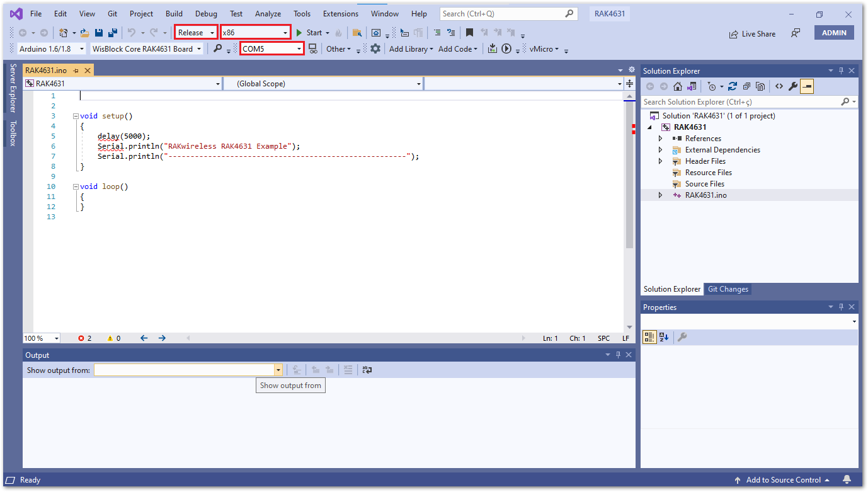Screen dimensions: 868x492
Task: Open the Release configuration dropdown
Action: (196, 32)
